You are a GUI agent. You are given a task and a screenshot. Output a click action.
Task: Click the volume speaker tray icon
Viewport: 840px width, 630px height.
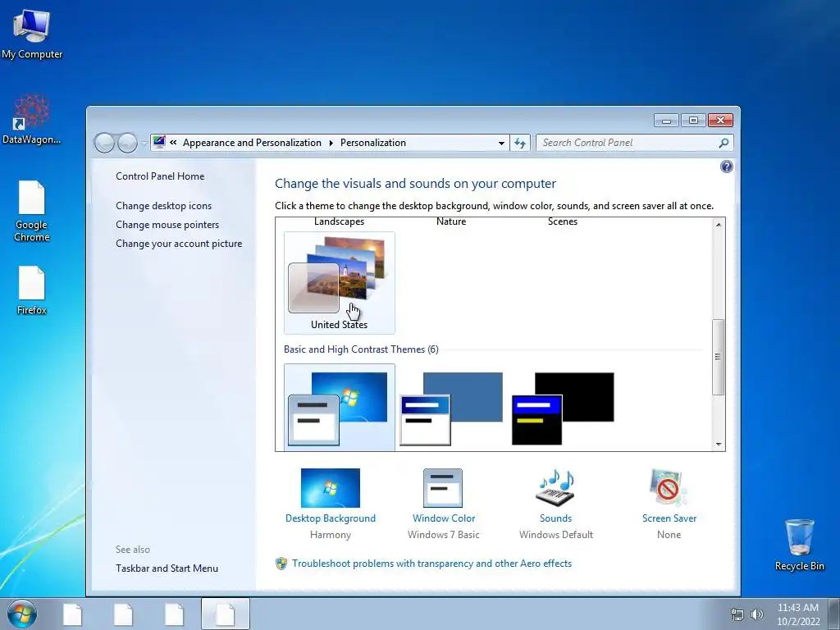757,614
